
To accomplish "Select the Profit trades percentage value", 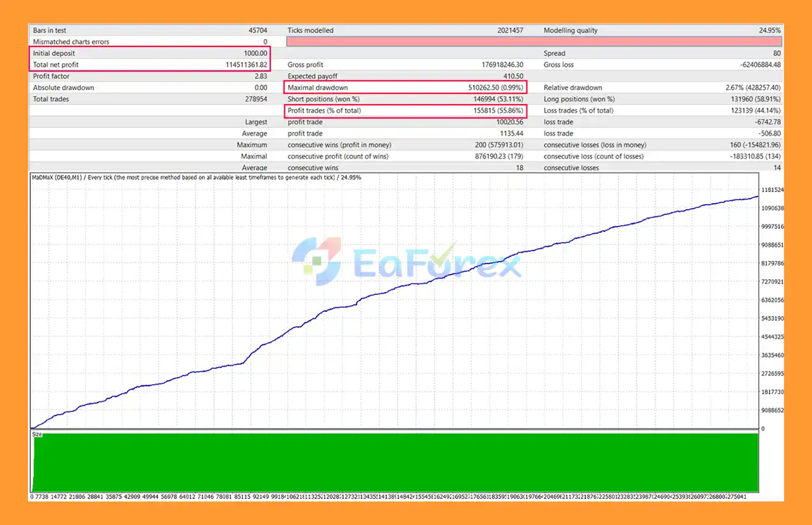I will pyautogui.click(x=495, y=110).
